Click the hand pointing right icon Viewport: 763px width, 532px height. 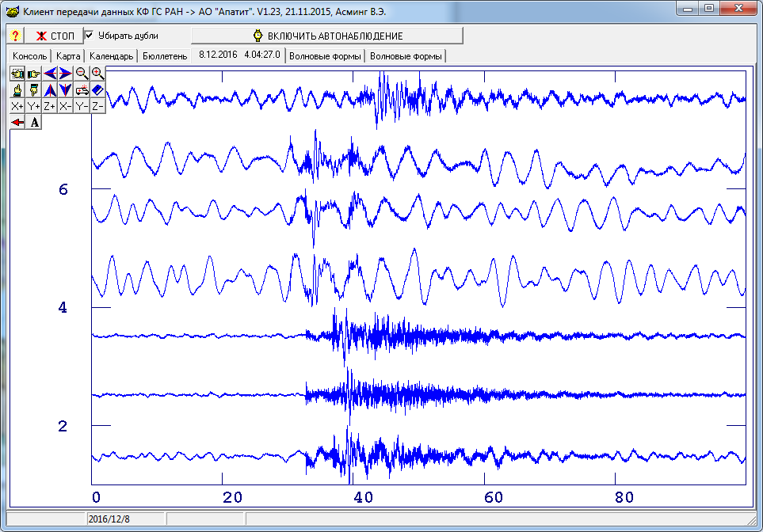[33, 74]
